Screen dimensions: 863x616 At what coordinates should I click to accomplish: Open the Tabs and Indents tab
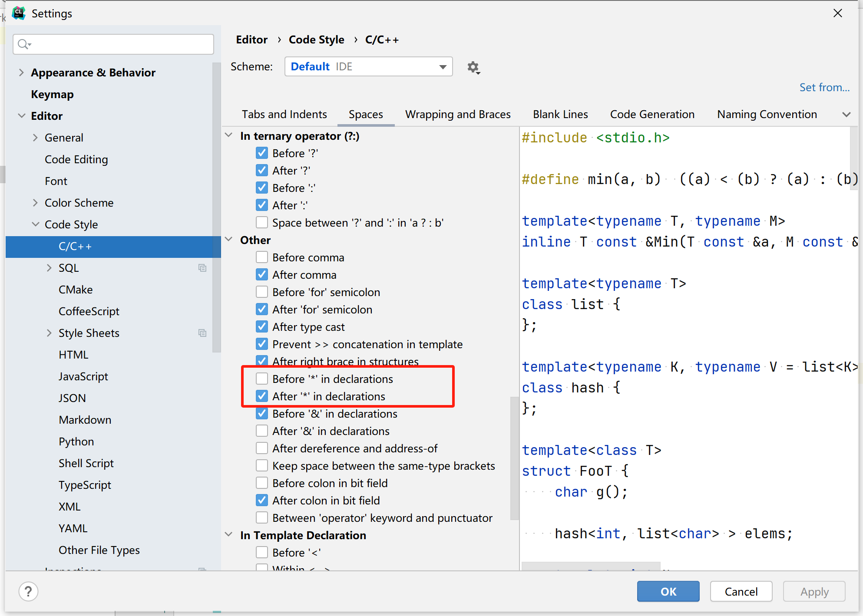(x=284, y=115)
